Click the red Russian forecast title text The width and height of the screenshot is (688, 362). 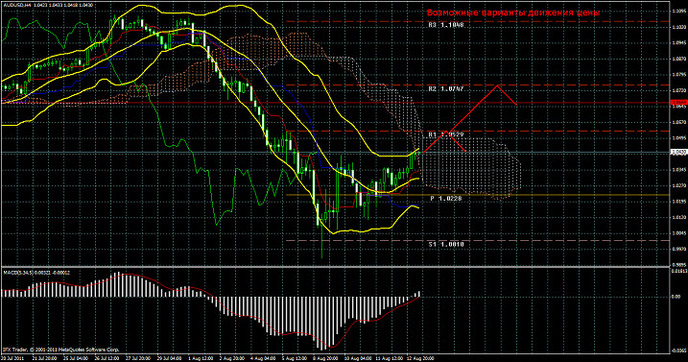[513, 13]
